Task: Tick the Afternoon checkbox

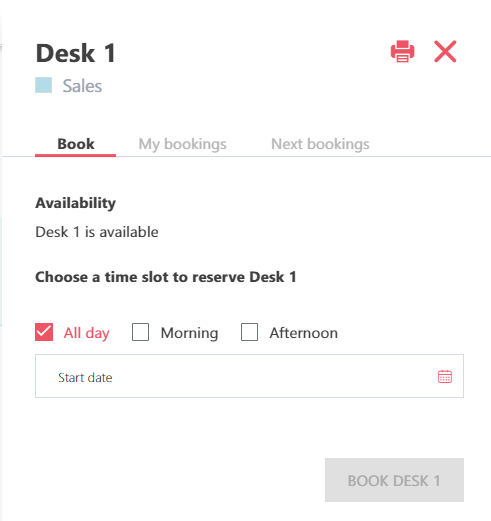Action: click(249, 332)
